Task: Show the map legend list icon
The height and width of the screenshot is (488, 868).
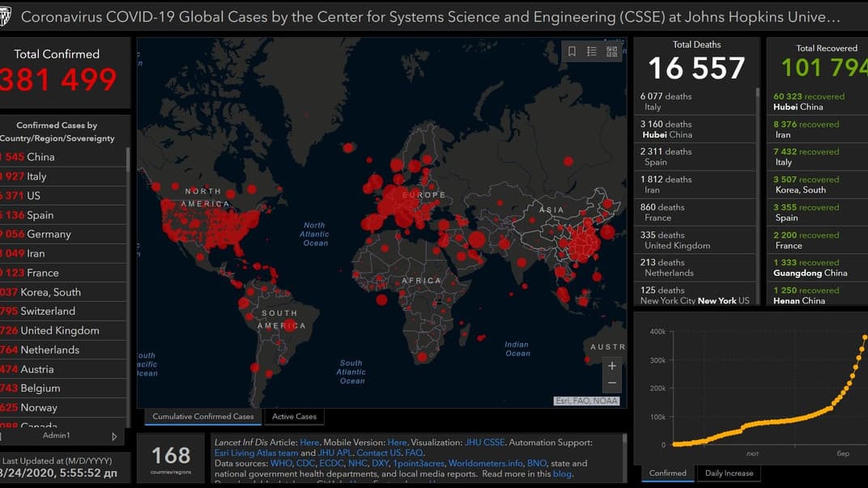Action: [592, 52]
